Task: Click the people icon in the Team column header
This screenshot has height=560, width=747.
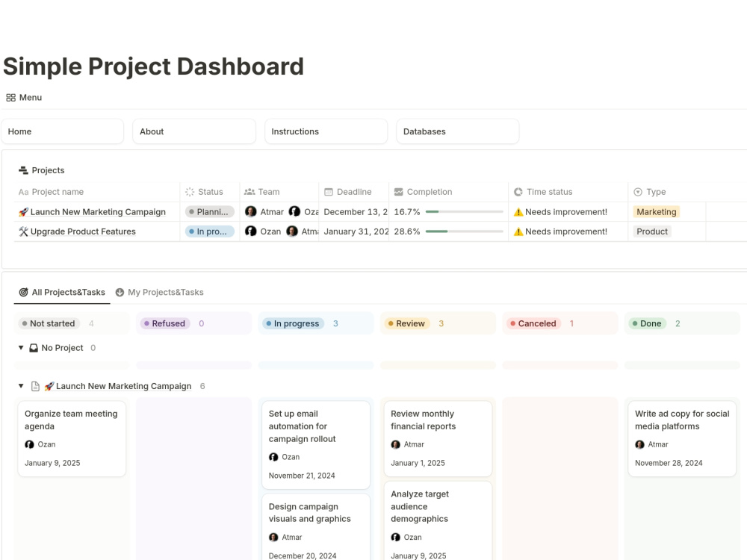Action: click(x=251, y=191)
